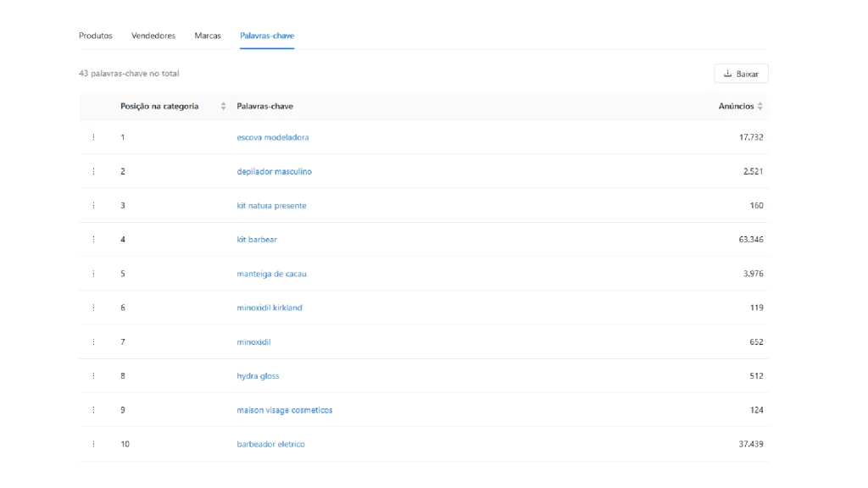Open row menu for manteiga de cacau
Screen dimensions: 868x488
93,273
